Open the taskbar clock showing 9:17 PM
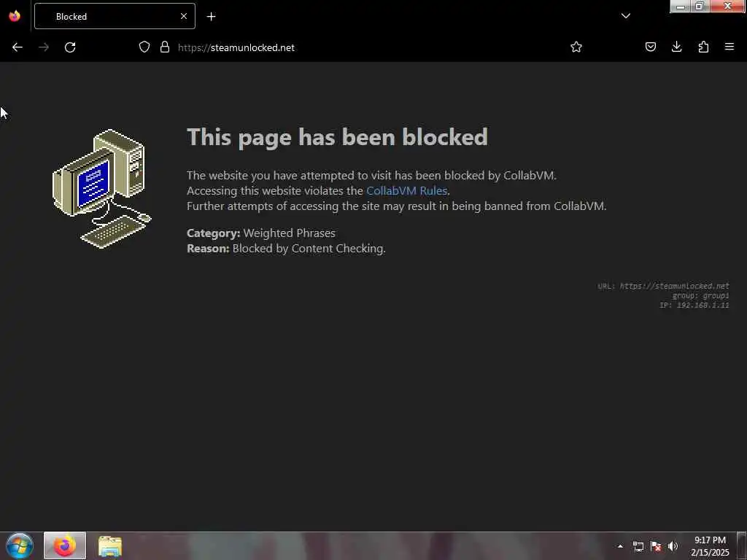Screen dimensions: 747x560 pos(710,546)
